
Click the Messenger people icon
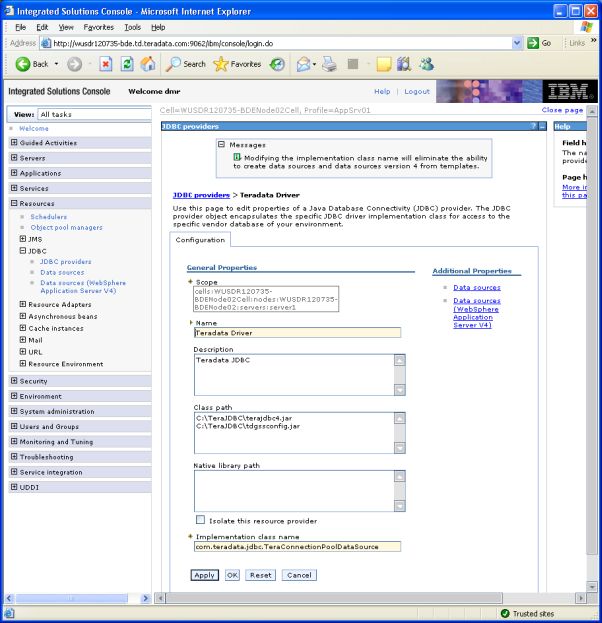426,64
